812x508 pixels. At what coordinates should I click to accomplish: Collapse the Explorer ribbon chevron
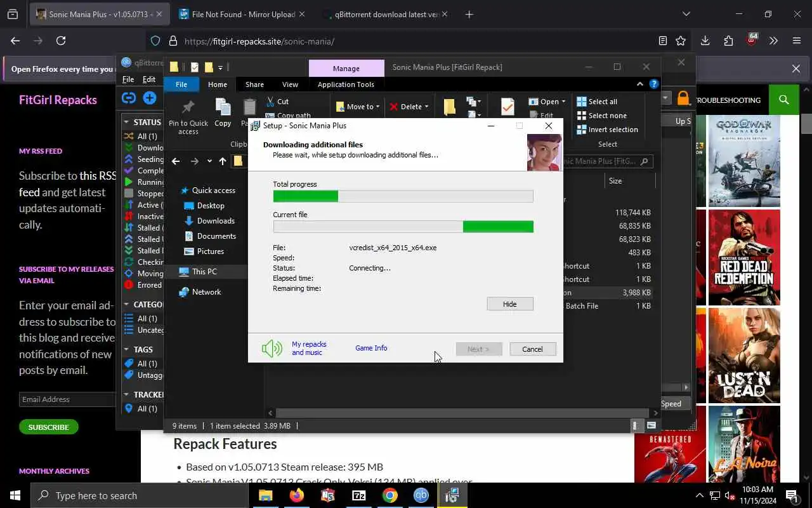click(639, 84)
